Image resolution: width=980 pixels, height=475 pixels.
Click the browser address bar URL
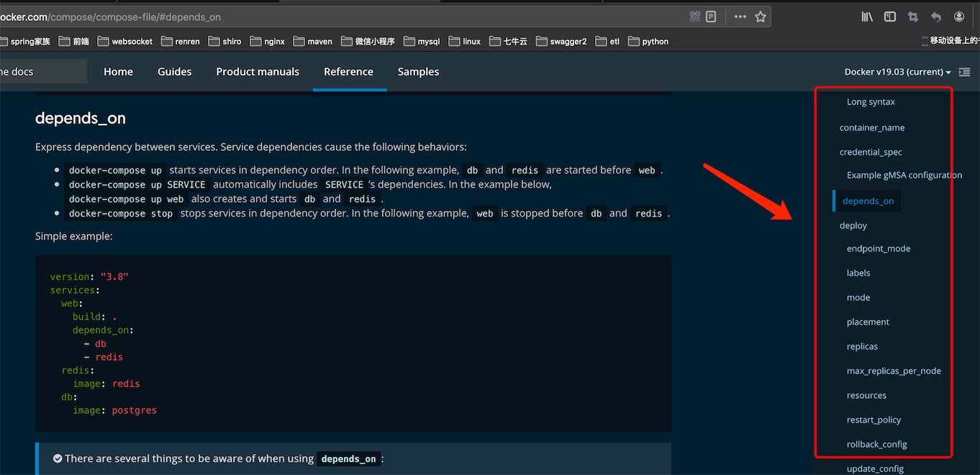[x=111, y=17]
